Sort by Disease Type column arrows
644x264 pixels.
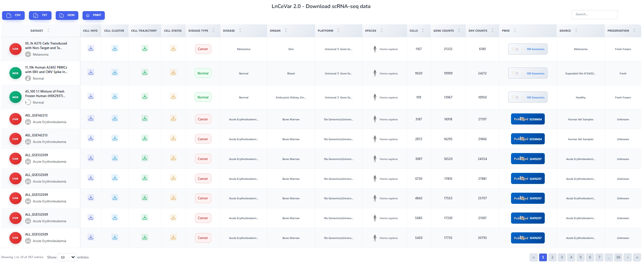[213, 31]
